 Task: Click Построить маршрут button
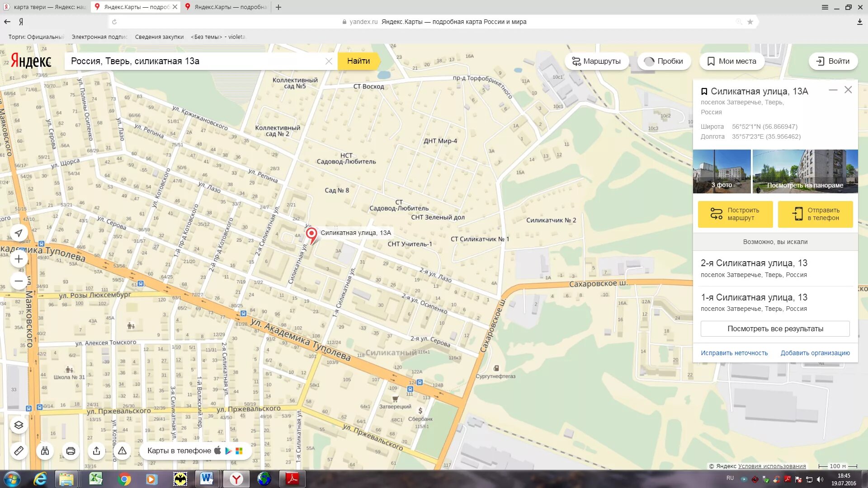click(735, 214)
